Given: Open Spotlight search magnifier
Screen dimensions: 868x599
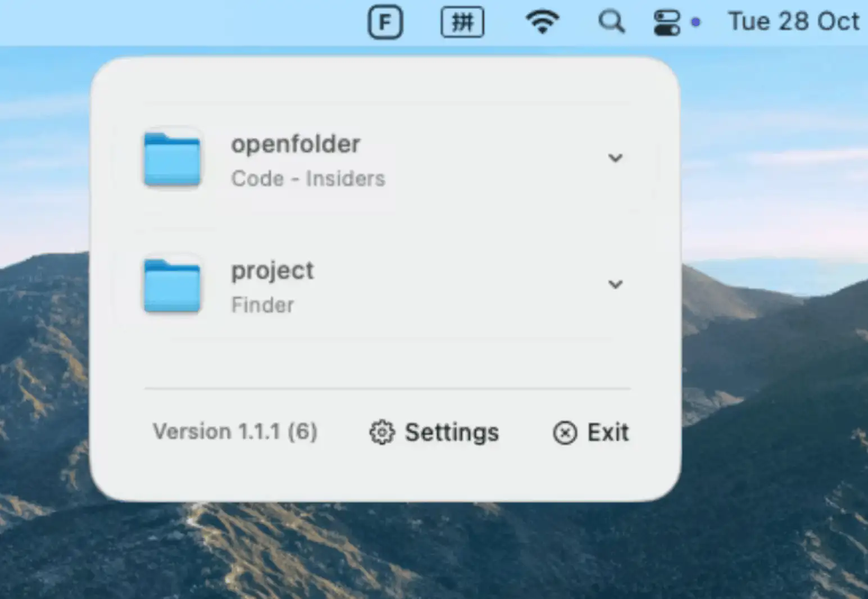Looking at the screenshot, I should click(x=611, y=22).
